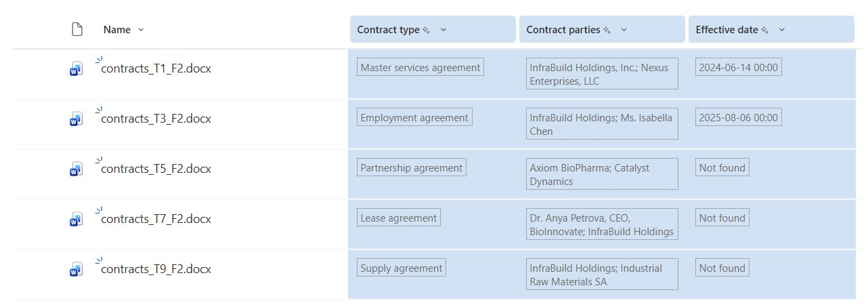Click the Word icon for contracts_T1_F2.docx

click(76, 69)
